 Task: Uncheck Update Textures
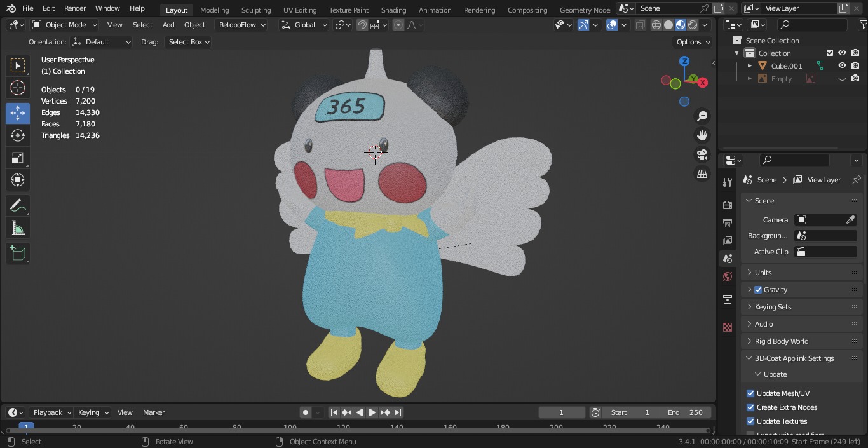click(750, 421)
